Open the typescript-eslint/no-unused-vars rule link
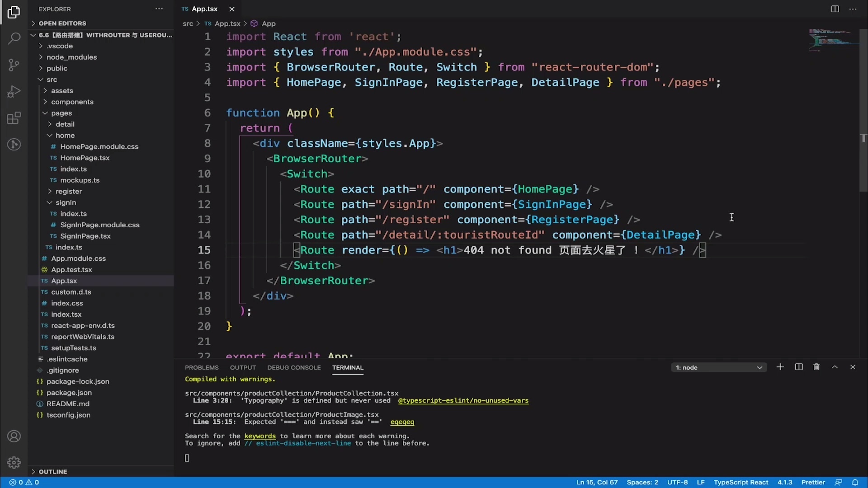This screenshot has height=488, width=868. [x=464, y=401]
